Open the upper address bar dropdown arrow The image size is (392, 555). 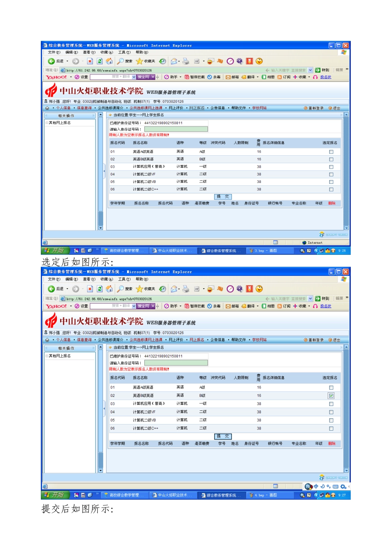[310, 70]
